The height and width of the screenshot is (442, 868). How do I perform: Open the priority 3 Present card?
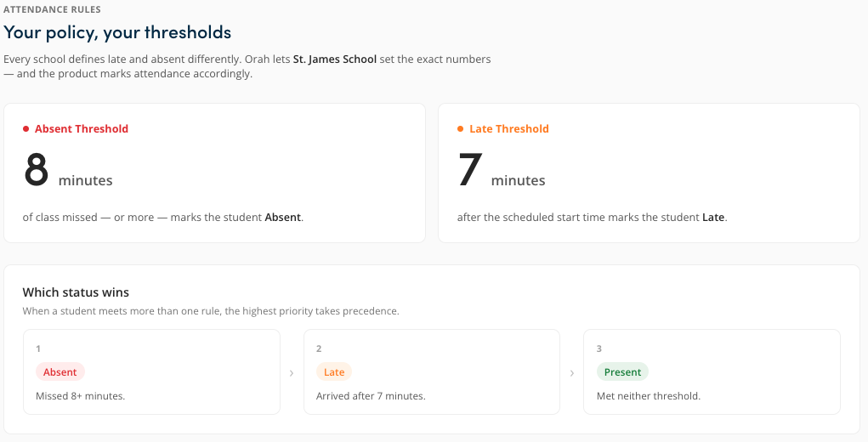point(712,371)
